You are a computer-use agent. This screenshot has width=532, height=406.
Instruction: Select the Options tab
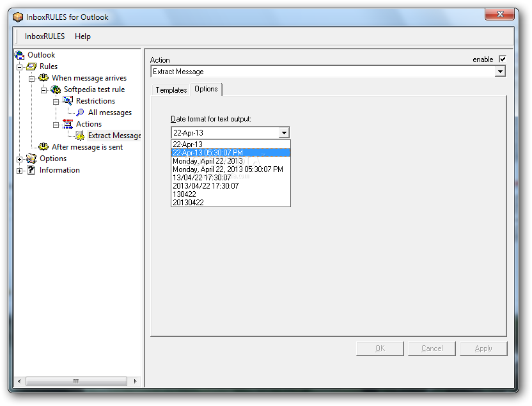pos(206,89)
